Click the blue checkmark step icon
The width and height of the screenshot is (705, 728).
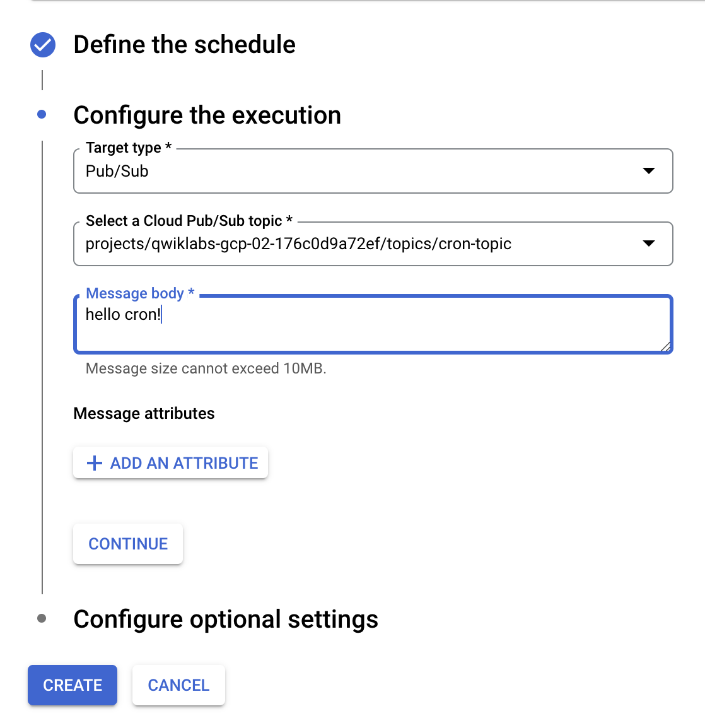43,45
